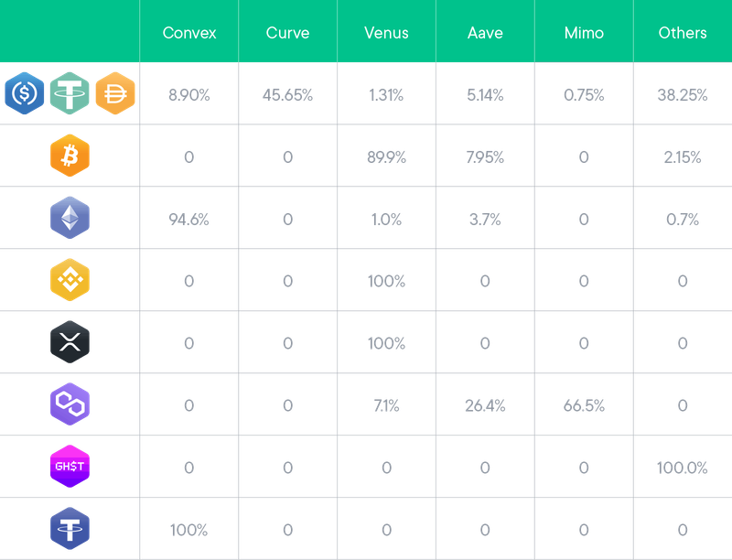Click the yellow BNB icon
Viewport: 732px width, 560px height.
(x=70, y=279)
